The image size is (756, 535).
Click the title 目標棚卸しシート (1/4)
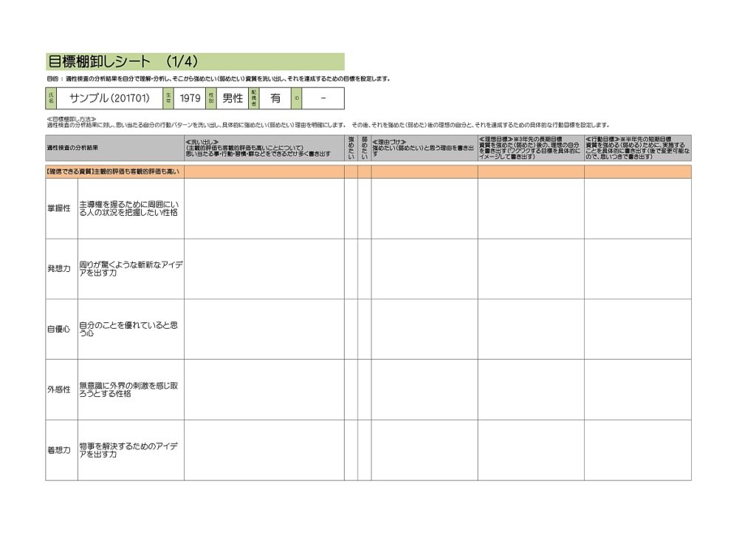pos(123,62)
